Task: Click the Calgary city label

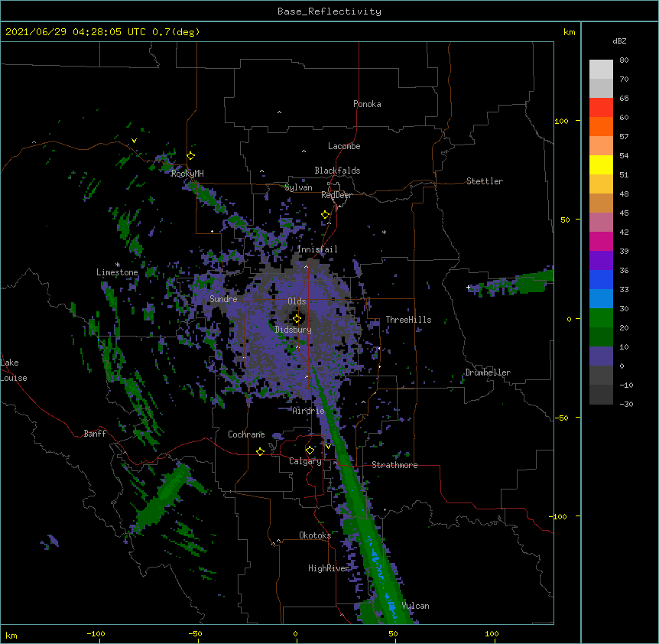Action: click(x=306, y=461)
